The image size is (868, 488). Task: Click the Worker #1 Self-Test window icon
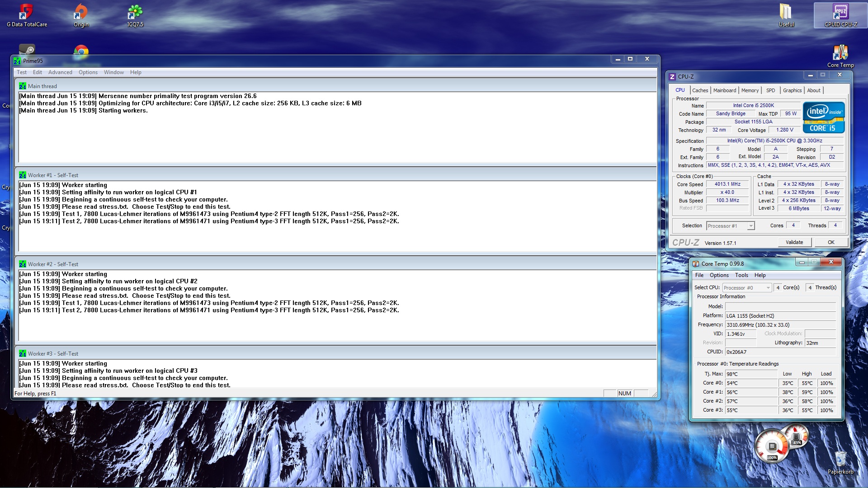coord(23,175)
